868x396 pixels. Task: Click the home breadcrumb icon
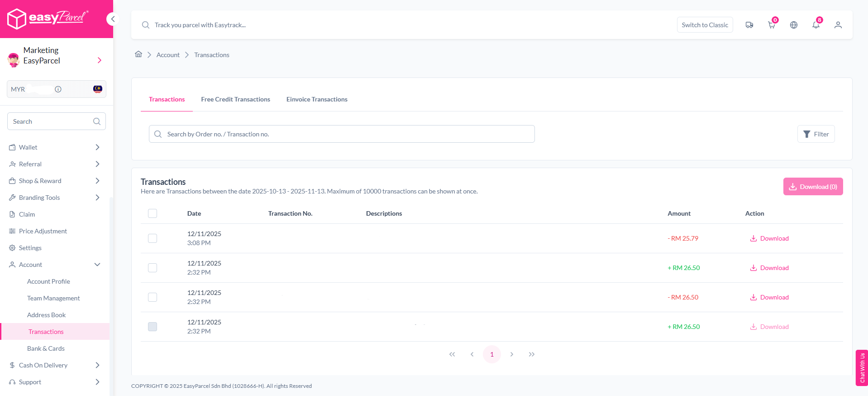tap(138, 54)
